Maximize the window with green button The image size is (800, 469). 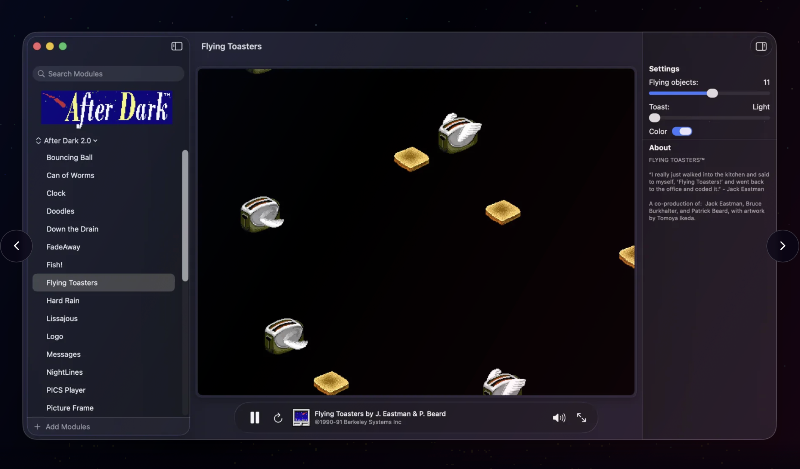[63, 46]
